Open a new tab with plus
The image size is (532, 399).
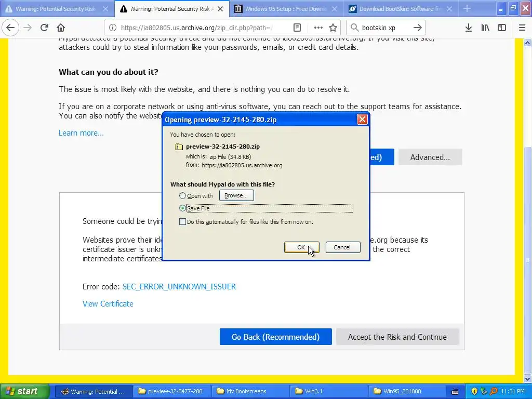click(x=467, y=8)
